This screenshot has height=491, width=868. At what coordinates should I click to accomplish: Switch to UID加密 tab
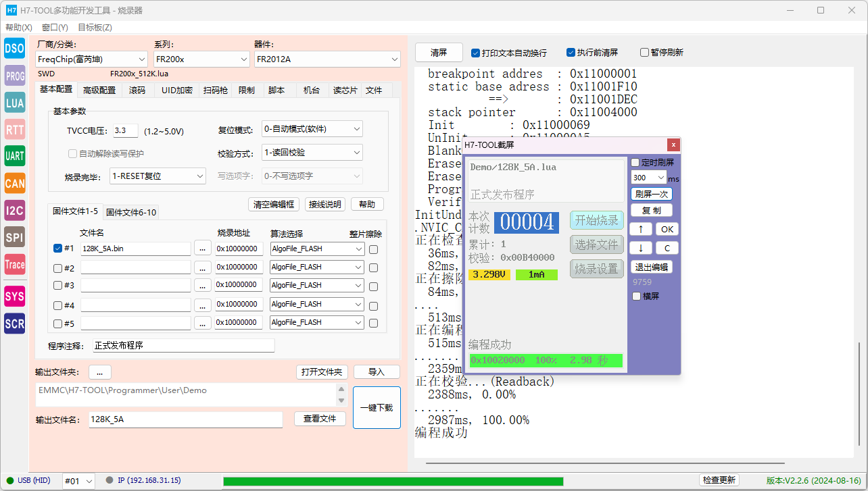point(177,90)
